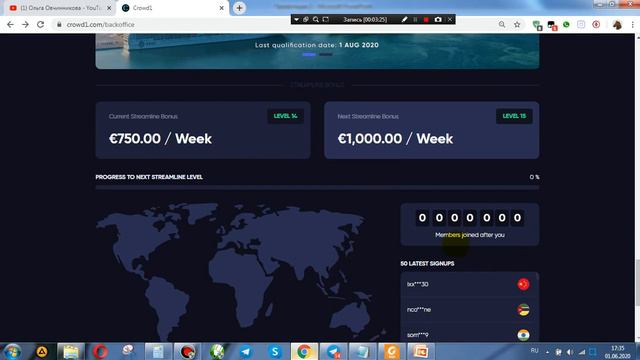Click the streamline level progress bar

tap(317, 187)
